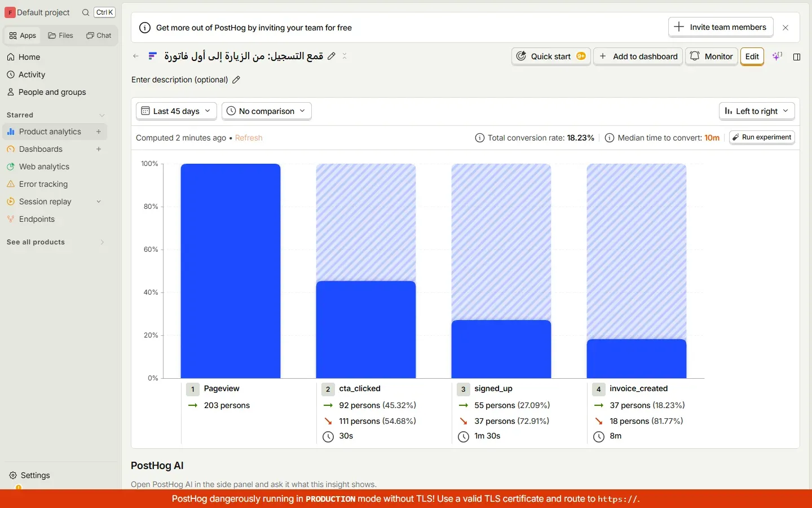Click the '37 persons (18.23%)' converted count
Screen dimensions: 812x508
pos(647,405)
